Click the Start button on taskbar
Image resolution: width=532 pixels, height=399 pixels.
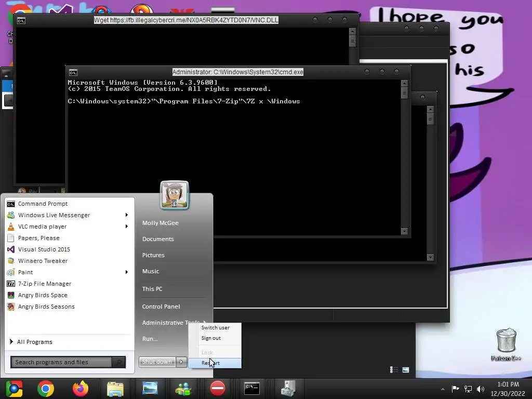tap(14, 389)
